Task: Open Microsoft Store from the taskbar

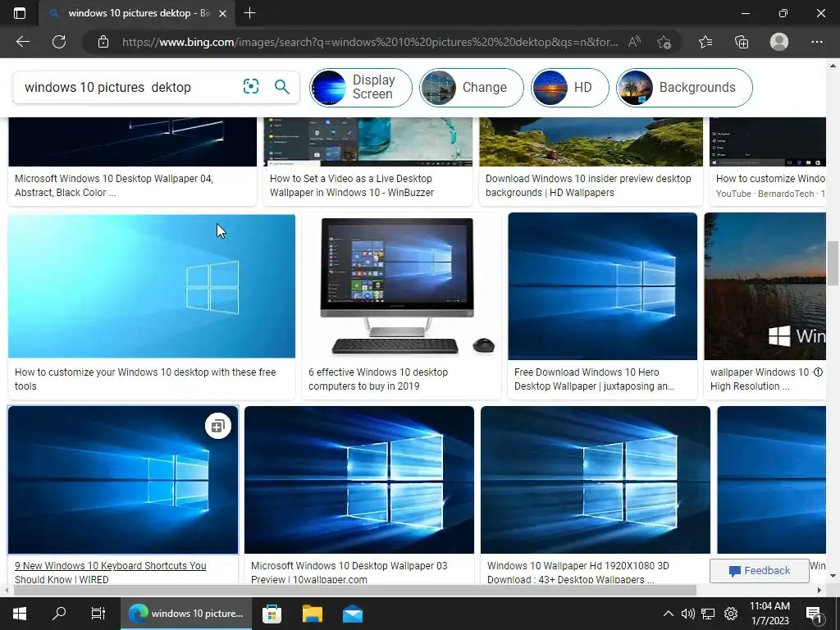Action: click(x=272, y=614)
